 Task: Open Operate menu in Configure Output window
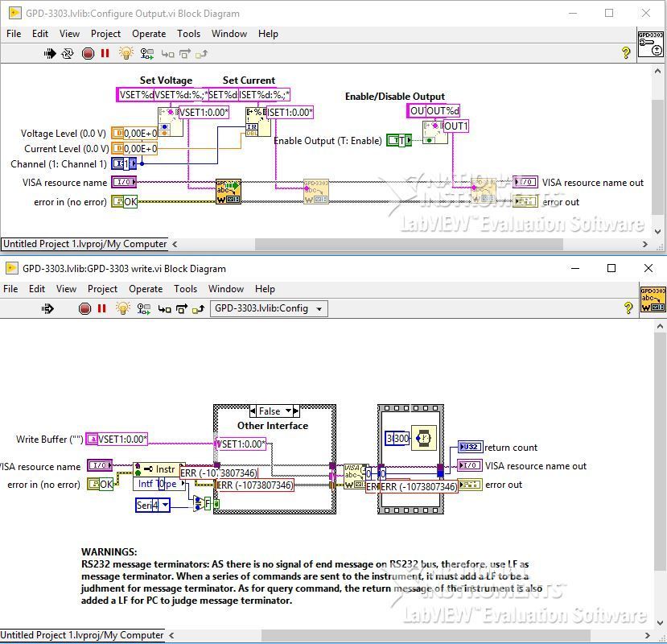tap(149, 34)
